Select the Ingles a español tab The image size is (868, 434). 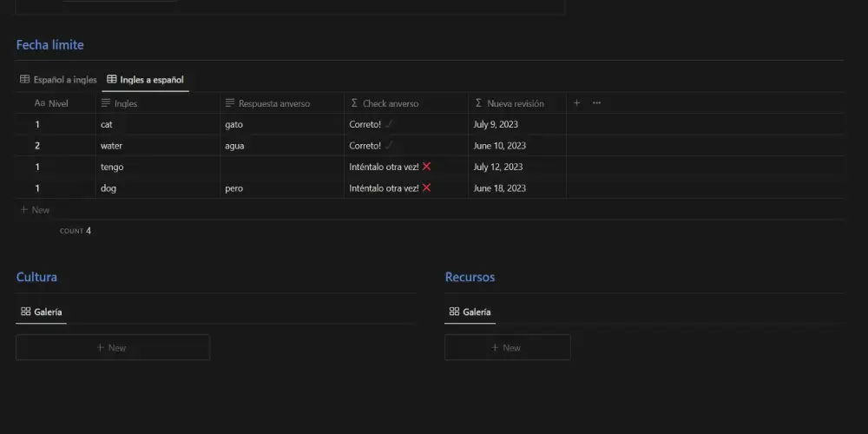tap(145, 80)
